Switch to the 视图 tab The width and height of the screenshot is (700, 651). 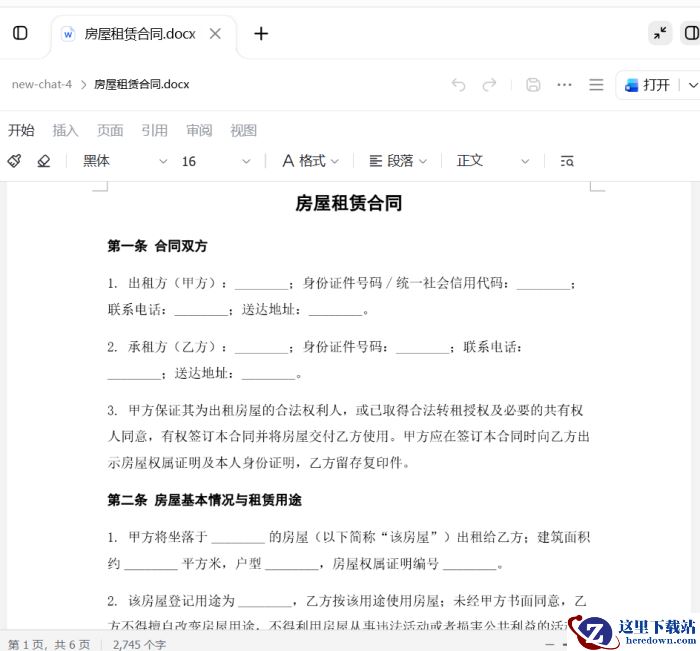[x=243, y=130]
